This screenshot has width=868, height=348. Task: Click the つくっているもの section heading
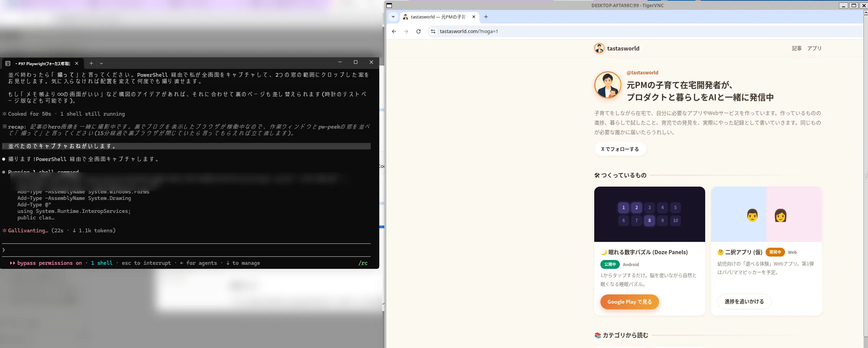(621, 175)
